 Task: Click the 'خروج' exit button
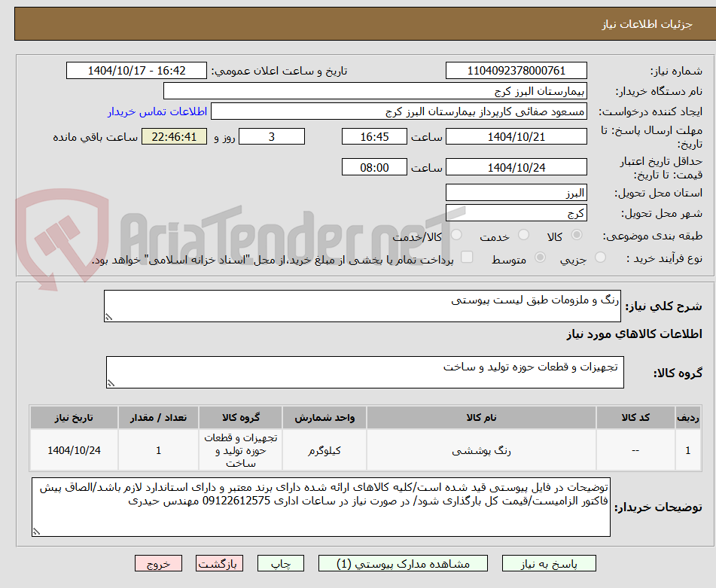(158, 563)
